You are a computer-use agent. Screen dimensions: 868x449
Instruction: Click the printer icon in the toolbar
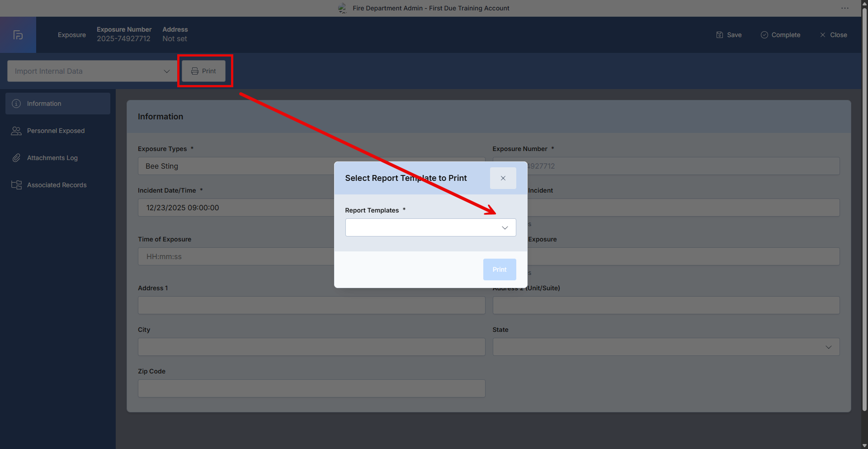click(195, 71)
